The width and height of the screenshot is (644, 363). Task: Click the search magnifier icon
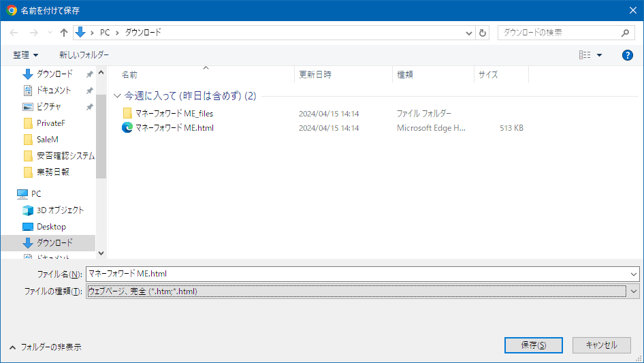626,33
